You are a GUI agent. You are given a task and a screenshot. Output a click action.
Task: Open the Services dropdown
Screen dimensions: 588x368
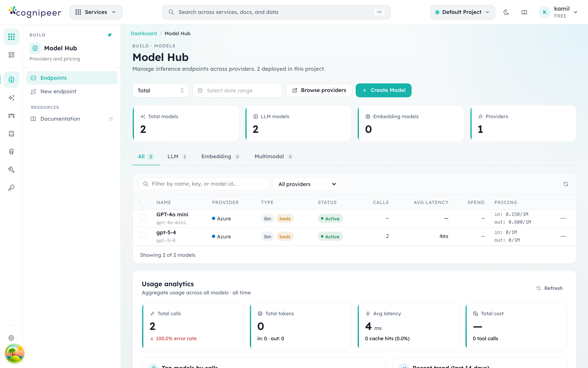96,12
